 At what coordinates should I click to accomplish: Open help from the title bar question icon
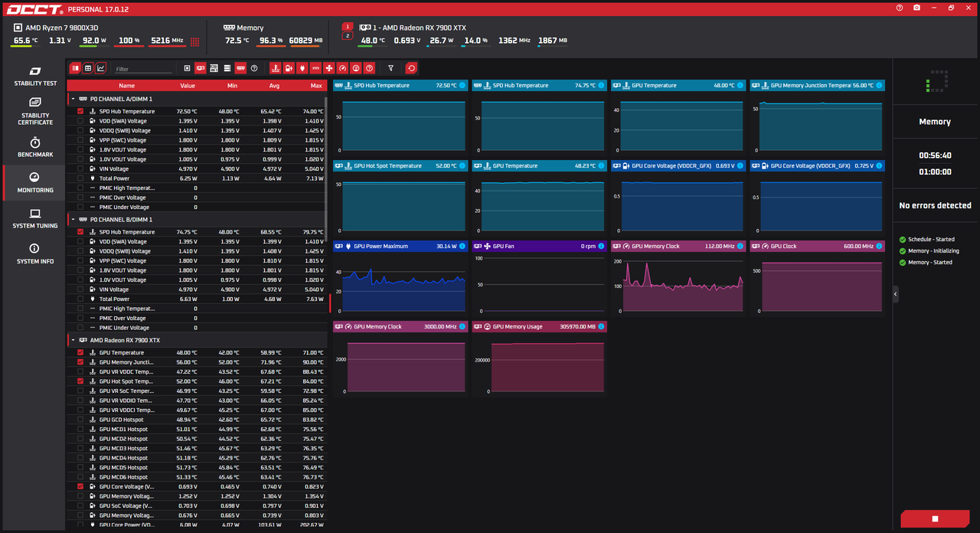click(900, 8)
